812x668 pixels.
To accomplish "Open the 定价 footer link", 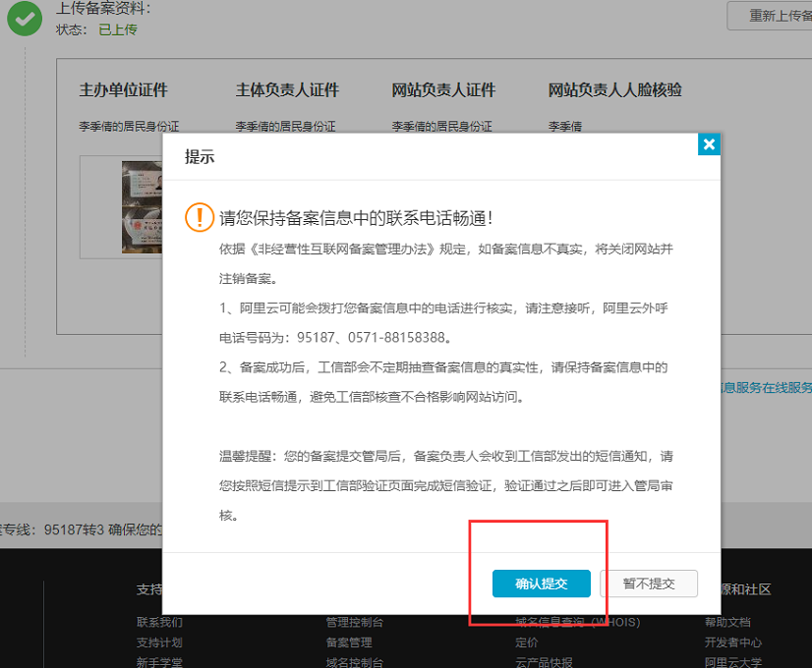I will click(527, 642).
